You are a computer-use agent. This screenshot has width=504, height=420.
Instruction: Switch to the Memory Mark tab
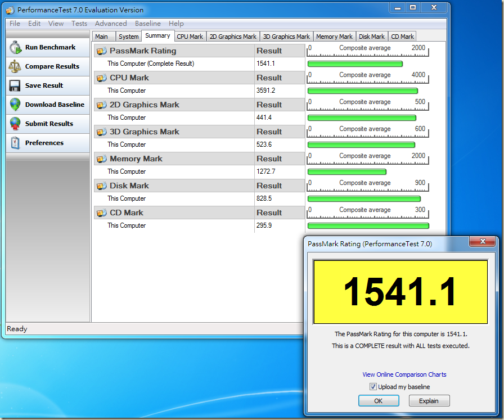pyautogui.click(x=334, y=37)
